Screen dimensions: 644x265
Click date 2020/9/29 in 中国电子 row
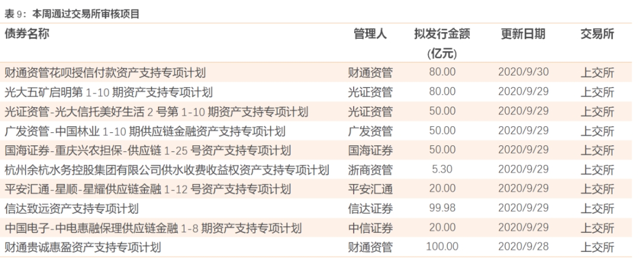[x=524, y=227]
